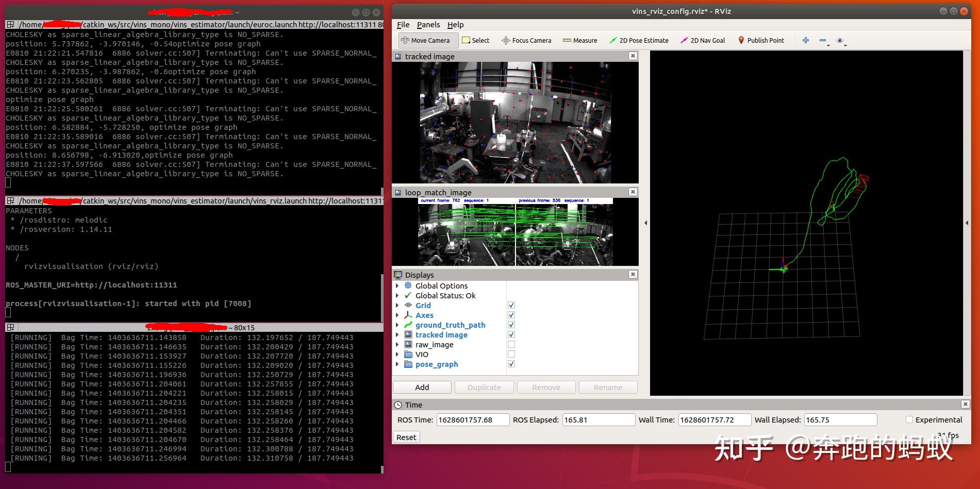
Task: Expand the Global Status row
Action: [397, 295]
